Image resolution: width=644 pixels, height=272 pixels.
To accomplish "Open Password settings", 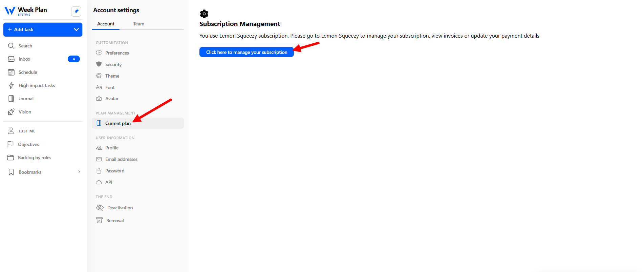I will pos(115,171).
